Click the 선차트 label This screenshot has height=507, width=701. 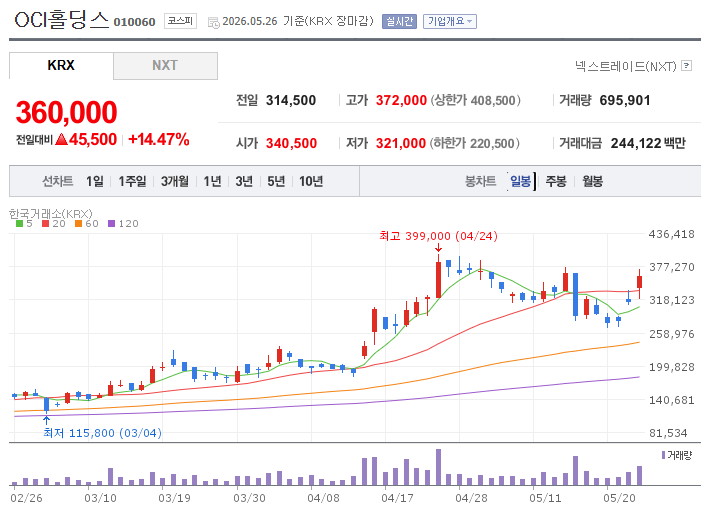[58, 181]
